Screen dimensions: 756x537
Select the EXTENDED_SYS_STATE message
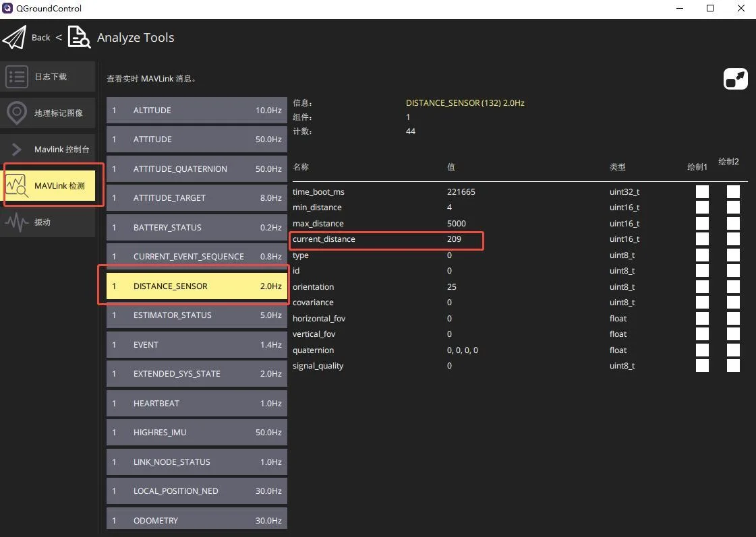tap(197, 374)
